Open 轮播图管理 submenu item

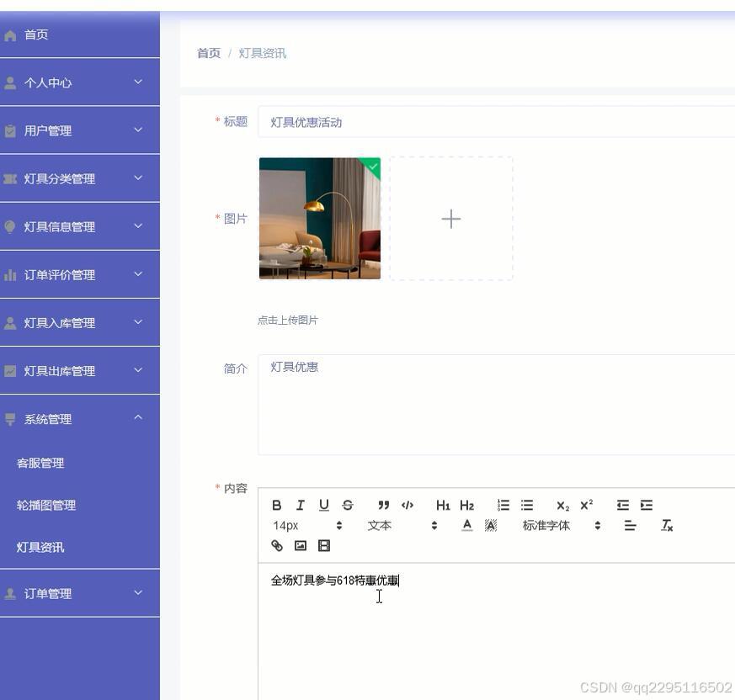pos(46,505)
